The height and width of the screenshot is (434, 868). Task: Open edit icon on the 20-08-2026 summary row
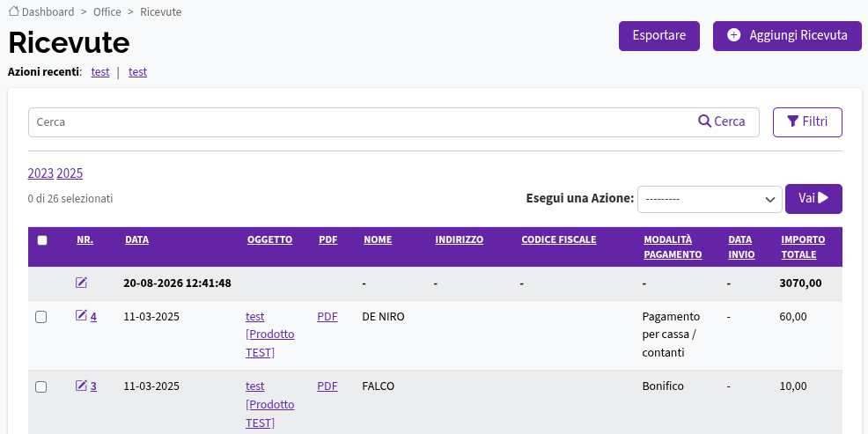coord(81,283)
